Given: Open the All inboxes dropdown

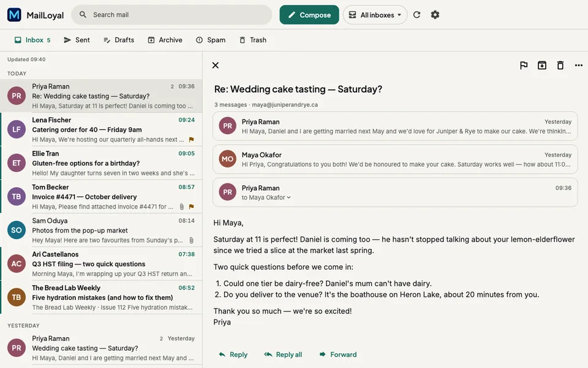Looking at the screenshot, I should pyautogui.click(x=375, y=15).
